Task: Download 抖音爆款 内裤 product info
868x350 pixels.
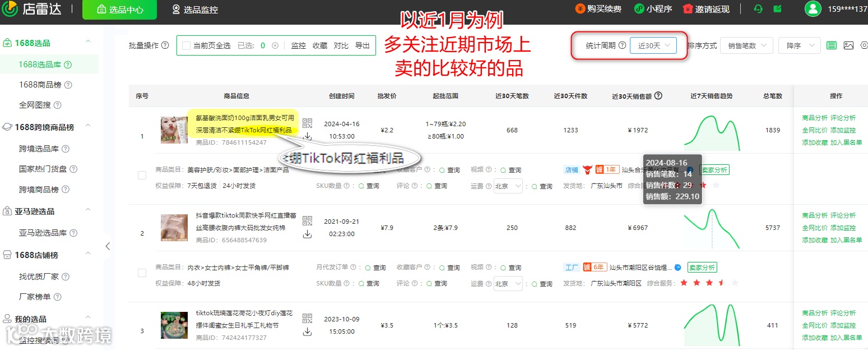Action: coord(307,234)
